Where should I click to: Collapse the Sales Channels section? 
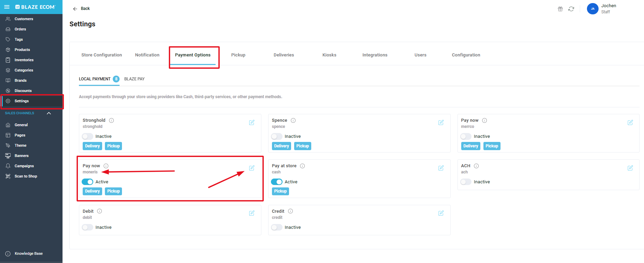49,113
